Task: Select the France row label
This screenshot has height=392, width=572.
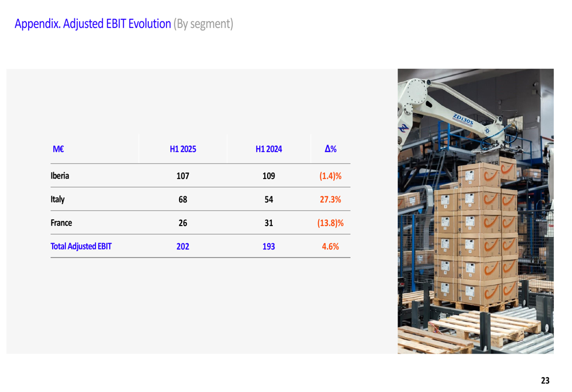Action: pyautogui.click(x=61, y=223)
